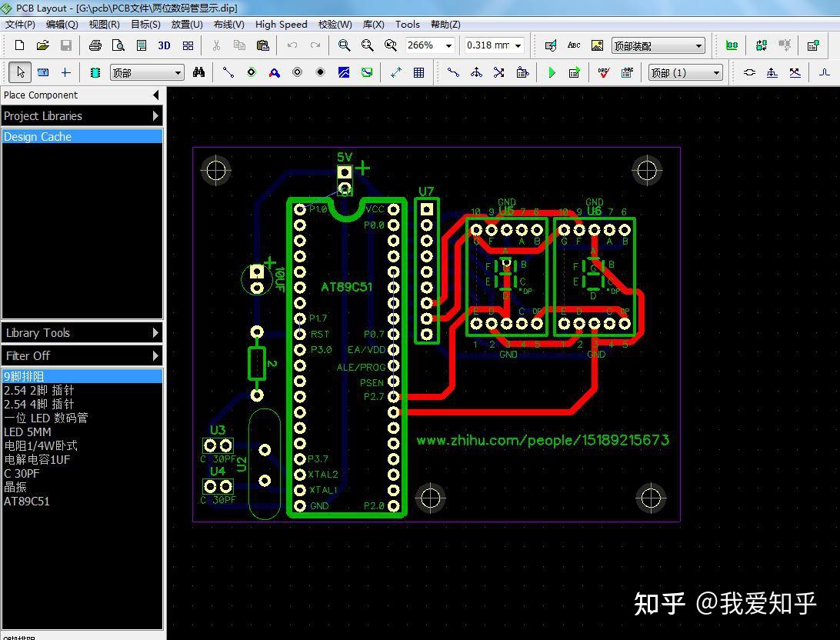The width and height of the screenshot is (840, 640).
Task: Run the autorouter green play button
Action: (552, 72)
